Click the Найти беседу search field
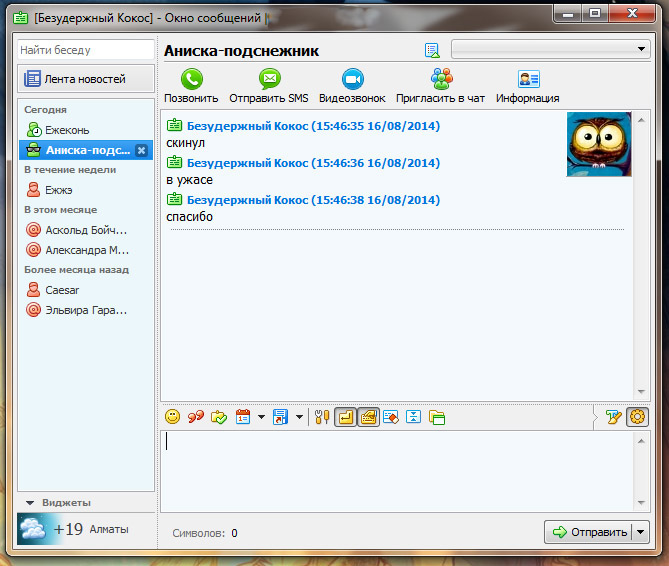This screenshot has height=566, width=669. [x=86, y=50]
